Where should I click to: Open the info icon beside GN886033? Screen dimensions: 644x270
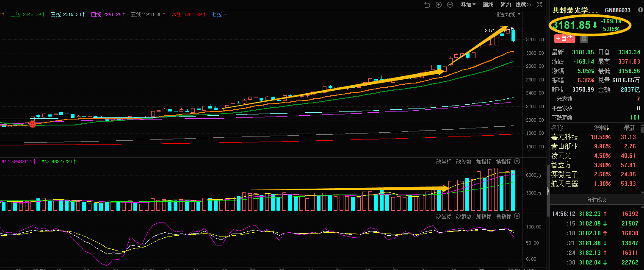click(x=640, y=10)
